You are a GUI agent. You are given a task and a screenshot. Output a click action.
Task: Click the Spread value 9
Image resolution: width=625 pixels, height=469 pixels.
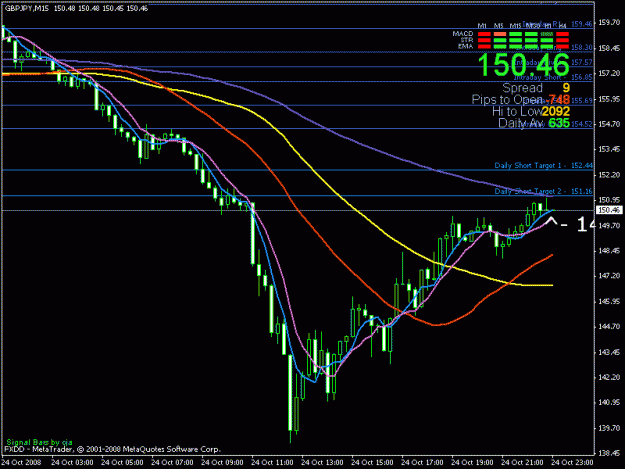566,88
